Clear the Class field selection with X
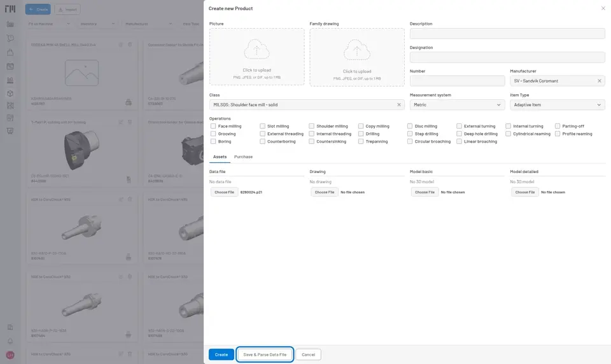This screenshot has height=364, width=611. pos(398,105)
